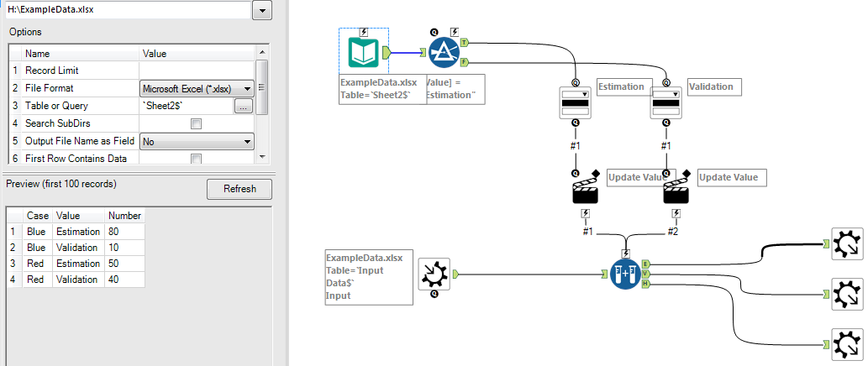Select the top Macro Output tool

point(848,243)
